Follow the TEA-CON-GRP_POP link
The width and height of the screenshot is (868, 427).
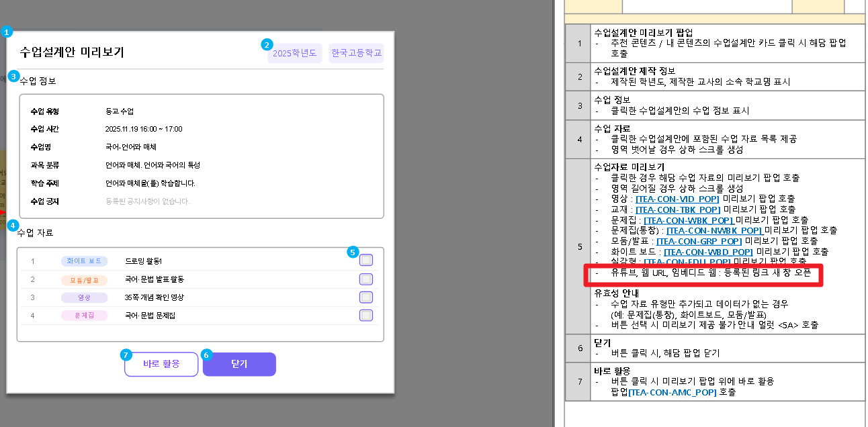(699, 240)
